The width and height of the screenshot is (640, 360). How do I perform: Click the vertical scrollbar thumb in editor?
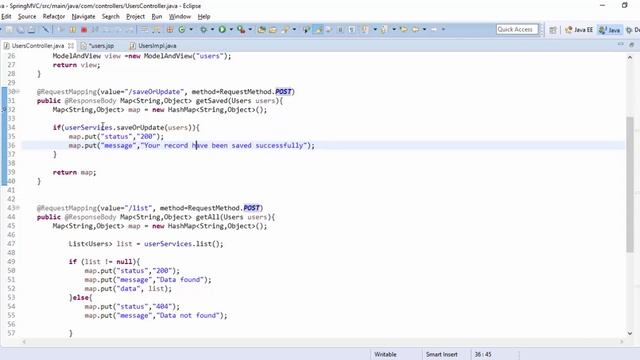[x=630, y=184]
